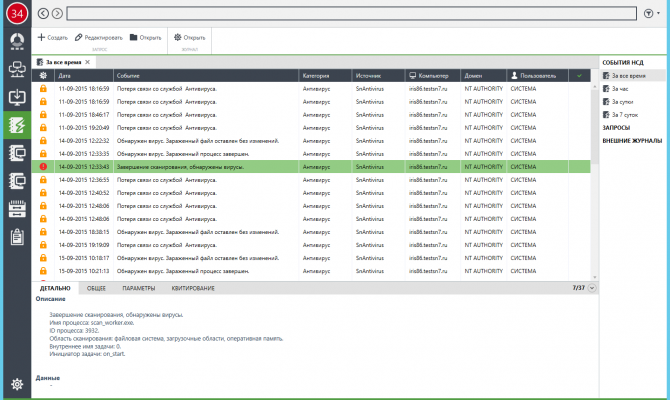Click lock icon of 11-09-2015 18:46:17 row

tap(43, 115)
